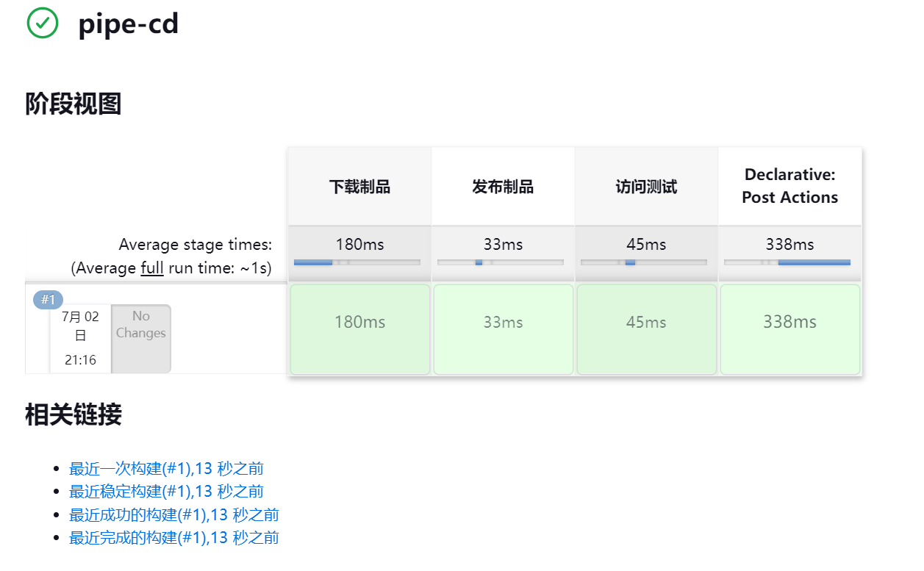Open the 最近一次构建(#1) link

[166, 468]
